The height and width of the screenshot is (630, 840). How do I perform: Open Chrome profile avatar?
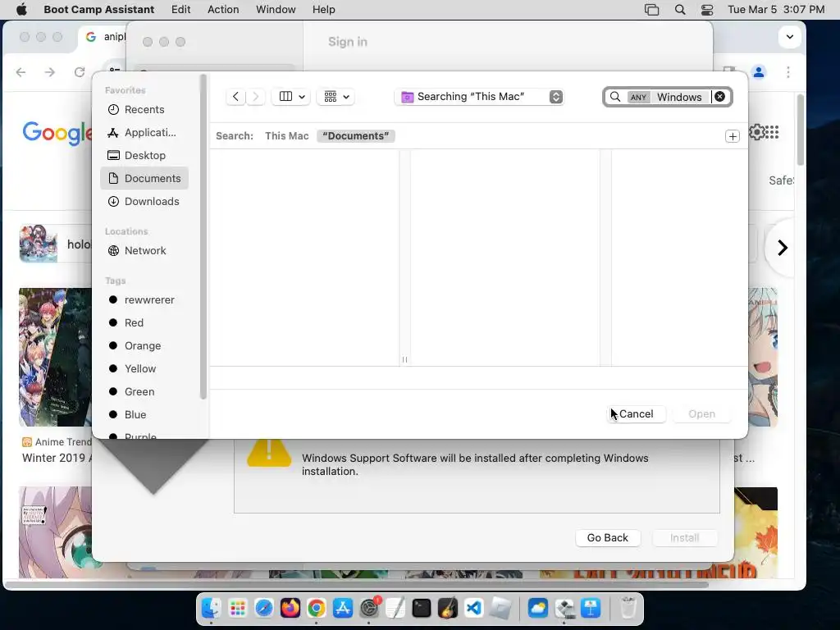pos(759,72)
